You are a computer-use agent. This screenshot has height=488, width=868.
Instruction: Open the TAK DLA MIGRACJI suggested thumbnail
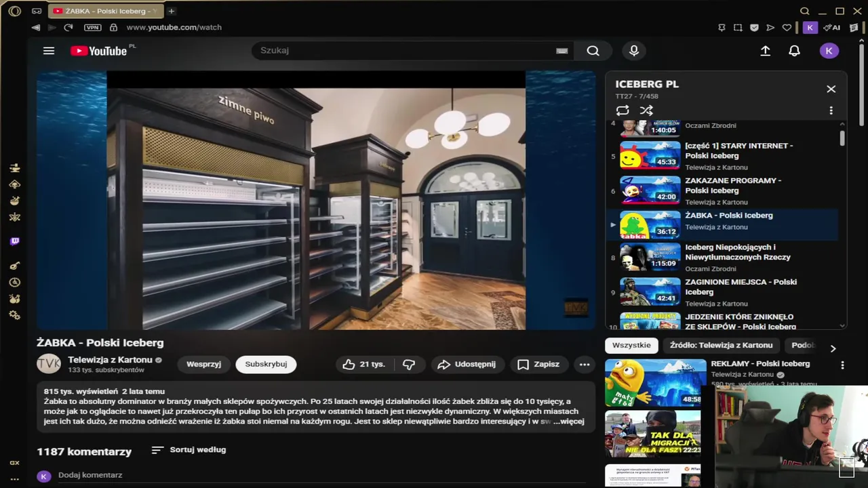point(652,434)
